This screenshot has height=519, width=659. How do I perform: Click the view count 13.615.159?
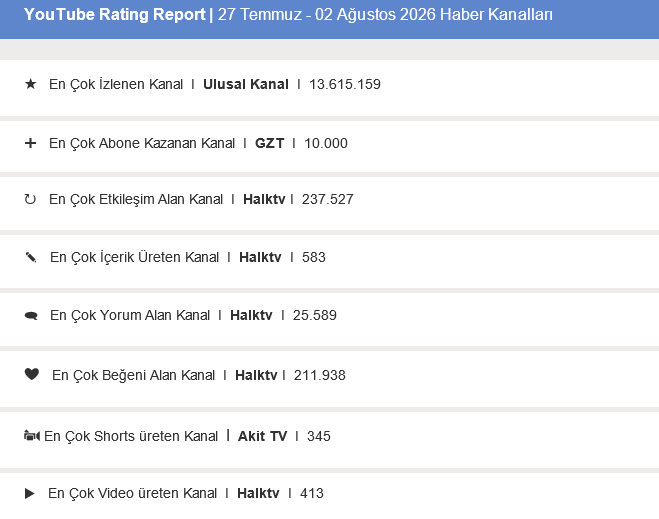(x=345, y=84)
